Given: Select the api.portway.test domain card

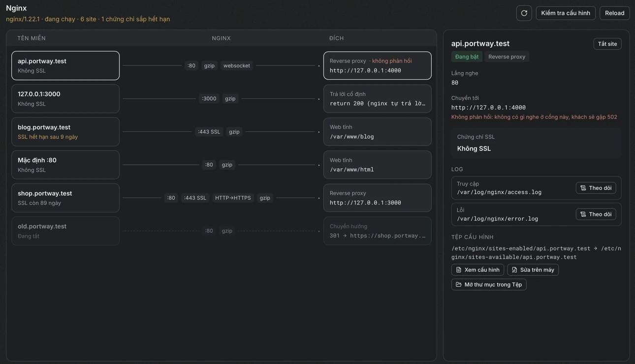Looking at the screenshot, I should pos(65,65).
